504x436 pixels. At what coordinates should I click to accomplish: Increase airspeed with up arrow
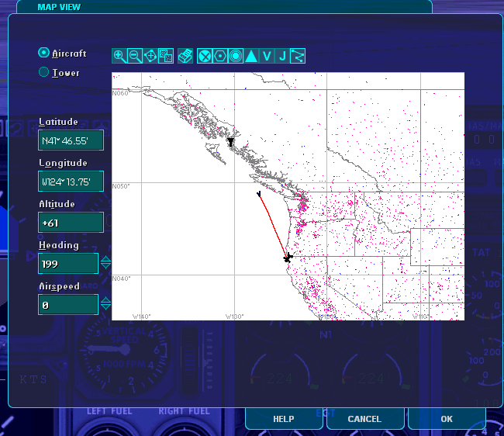click(x=105, y=300)
